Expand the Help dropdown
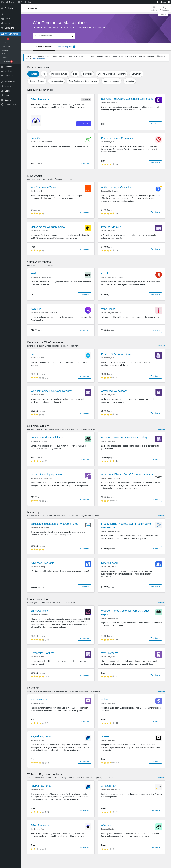 [163, 14]
